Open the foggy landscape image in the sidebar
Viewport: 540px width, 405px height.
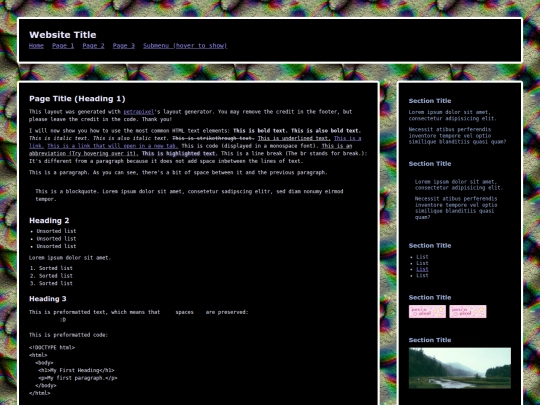pos(460,368)
